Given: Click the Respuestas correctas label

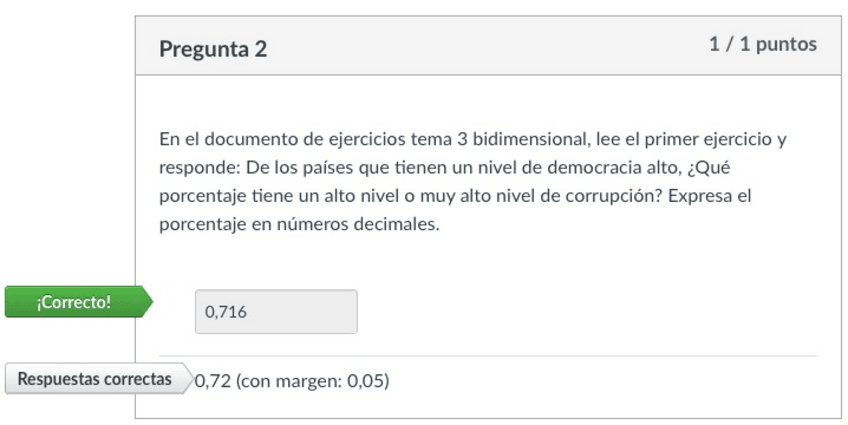Looking at the screenshot, I should pyautogui.click(x=94, y=379).
